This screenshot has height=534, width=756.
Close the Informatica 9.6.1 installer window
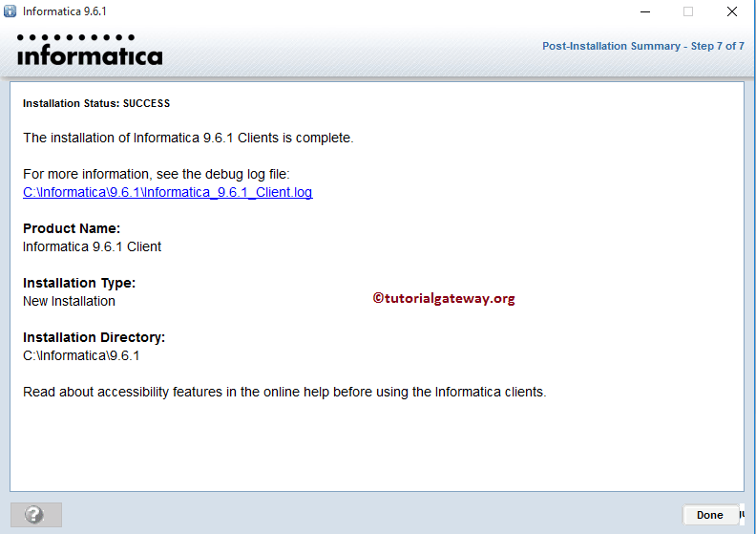(x=732, y=11)
